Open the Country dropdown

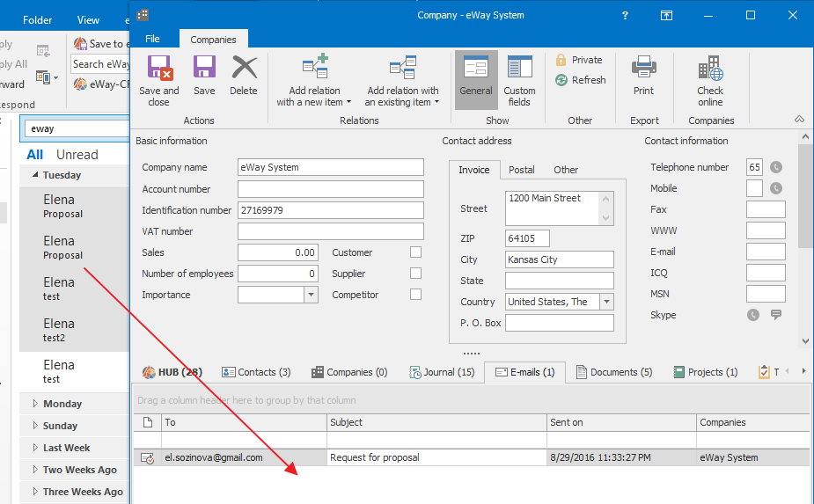coord(606,302)
